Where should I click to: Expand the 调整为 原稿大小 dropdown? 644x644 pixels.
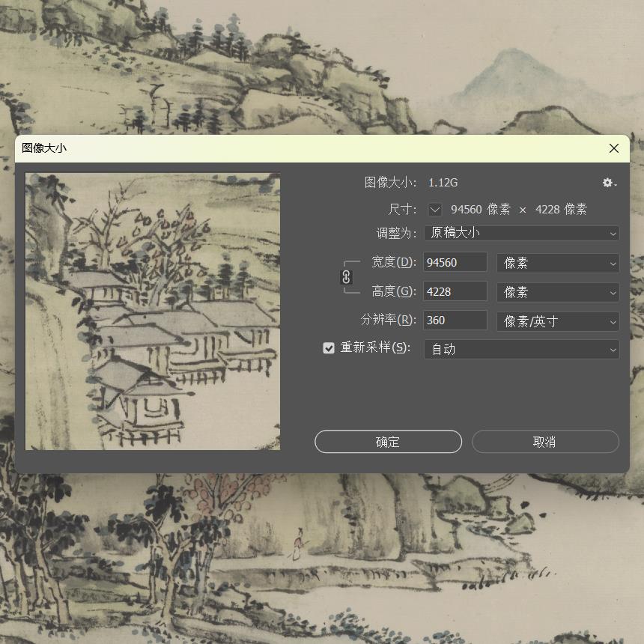tap(522, 234)
